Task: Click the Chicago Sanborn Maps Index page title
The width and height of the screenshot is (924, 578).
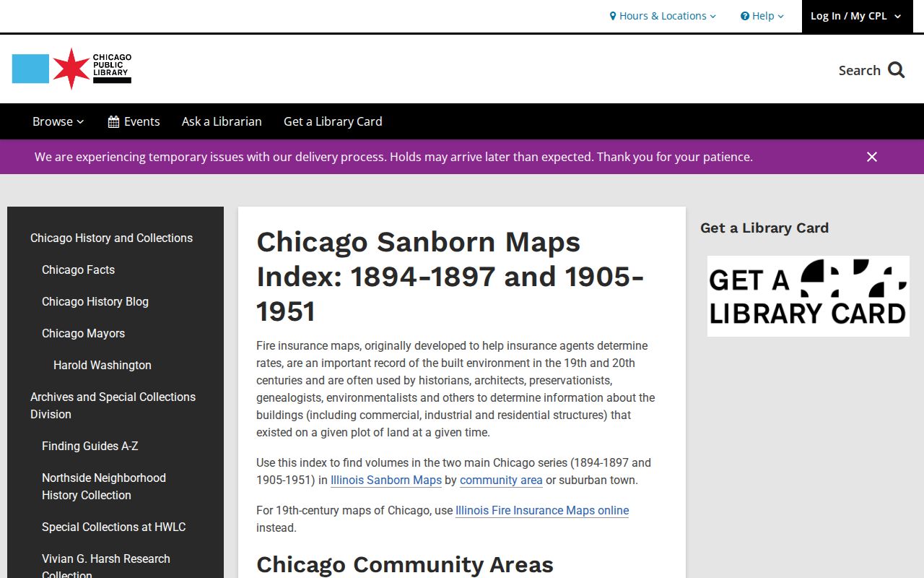Action: [450, 277]
